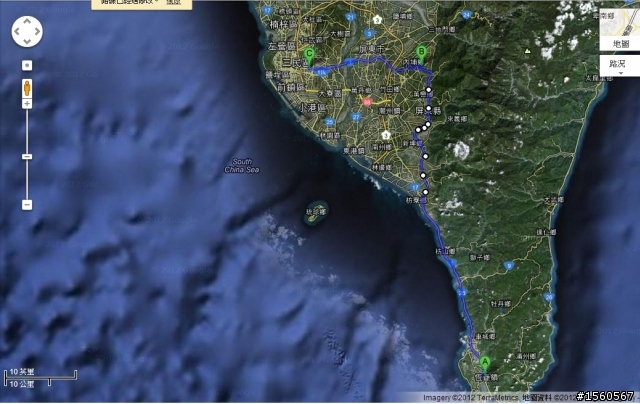Click the route 17 shield near 楠梓區
The width and height of the screenshot is (640, 404).
point(267,11)
